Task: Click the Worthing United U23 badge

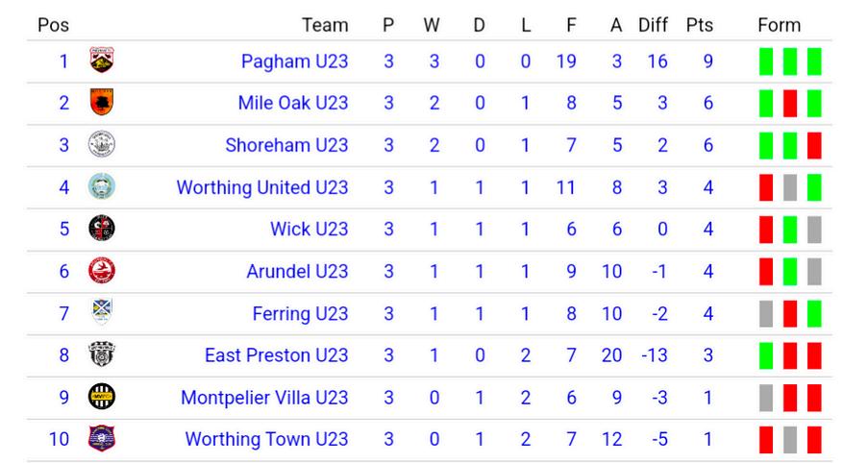Action: [x=102, y=186]
